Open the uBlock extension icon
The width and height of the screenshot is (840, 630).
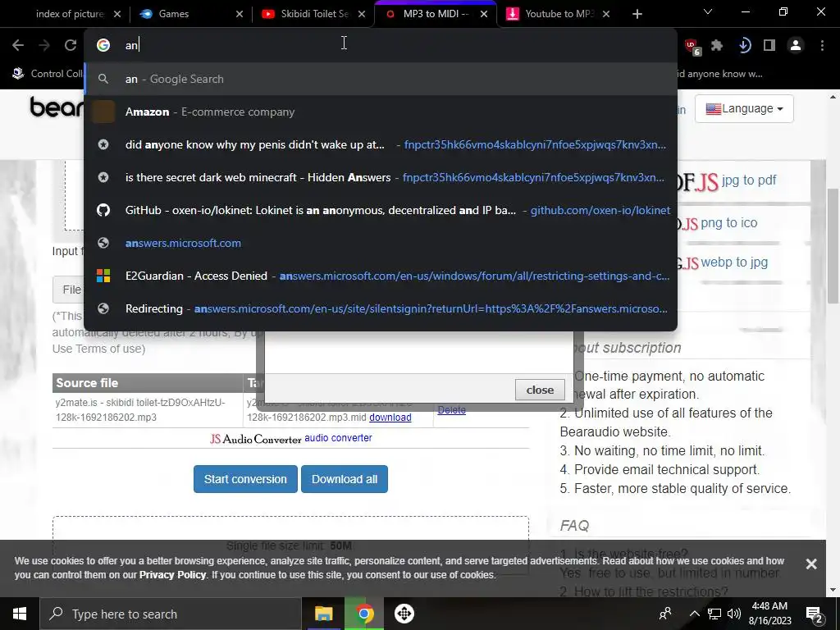coord(692,47)
